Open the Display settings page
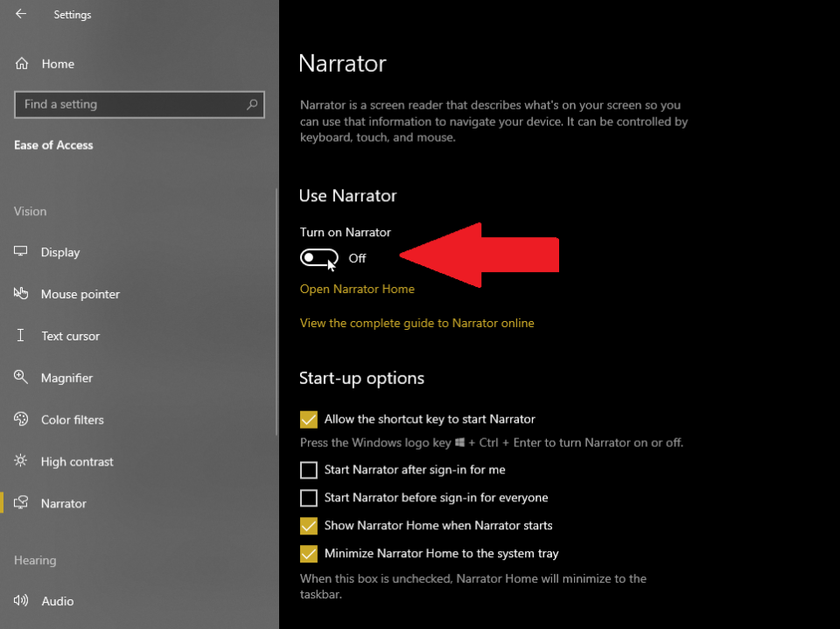Viewport: 840px width, 629px height. (139, 252)
